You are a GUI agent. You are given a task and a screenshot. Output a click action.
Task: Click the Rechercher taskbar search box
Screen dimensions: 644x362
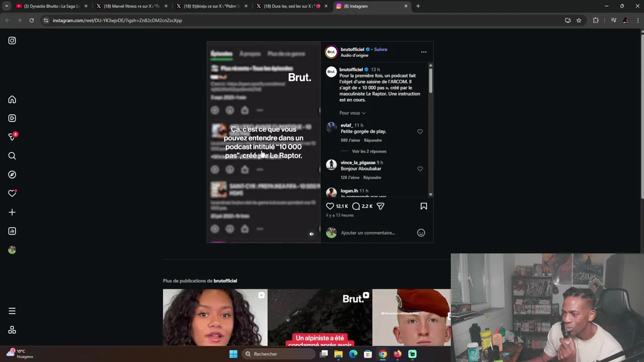tap(278, 354)
